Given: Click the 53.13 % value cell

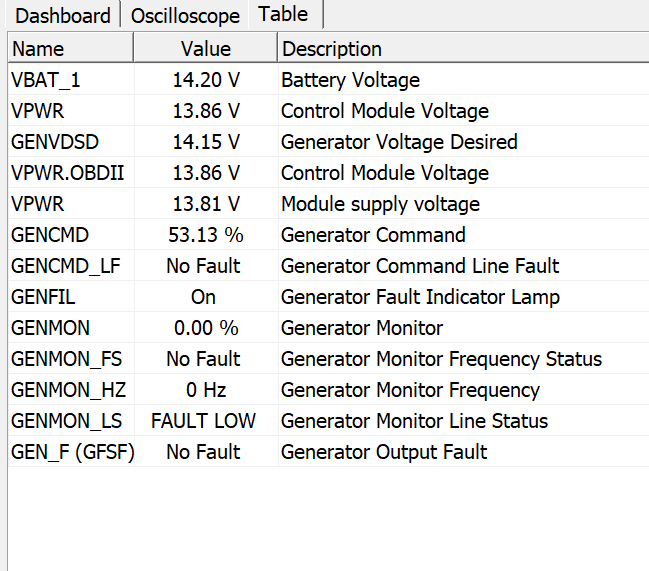Looking at the screenshot, I should [x=206, y=235].
